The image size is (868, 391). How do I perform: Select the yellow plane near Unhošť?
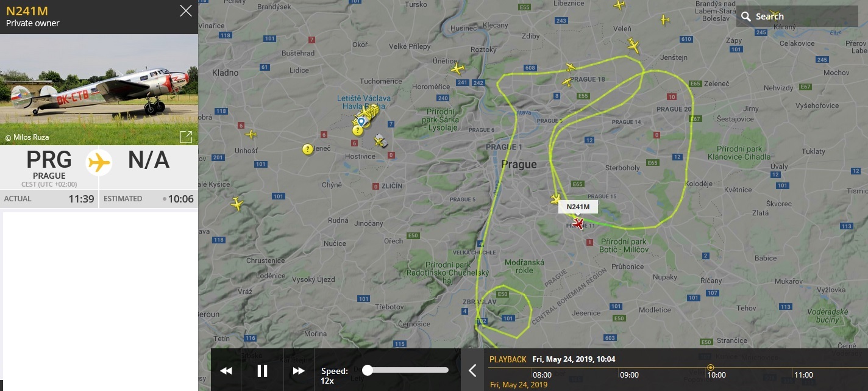pyautogui.click(x=250, y=134)
